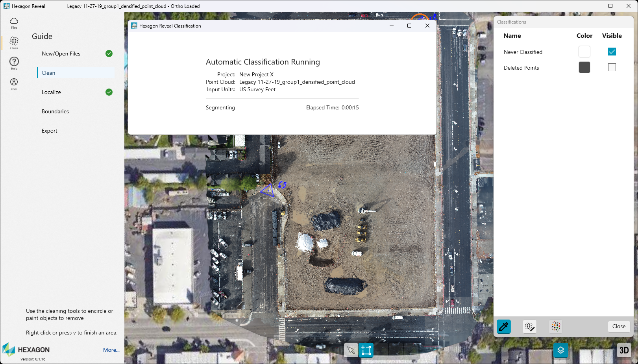The width and height of the screenshot is (638, 364).
Task: Select the Clean icon in left sidebar
Action: point(14,42)
